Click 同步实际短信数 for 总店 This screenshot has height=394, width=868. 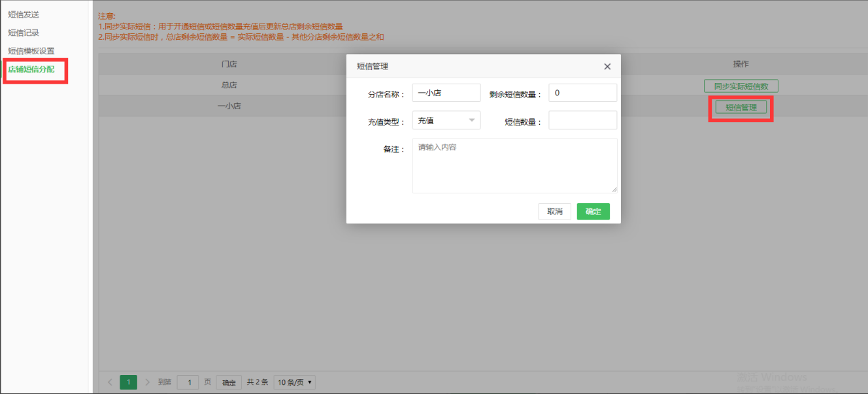pos(741,86)
